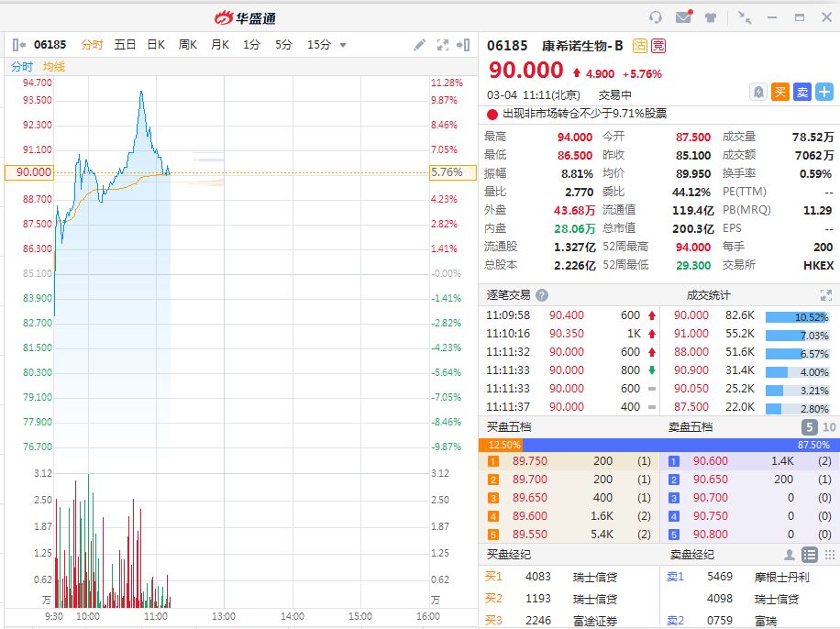Open the help icon beside 逐笔交易
The height and width of the screenshot is (629, 840).
click(542, 295)
